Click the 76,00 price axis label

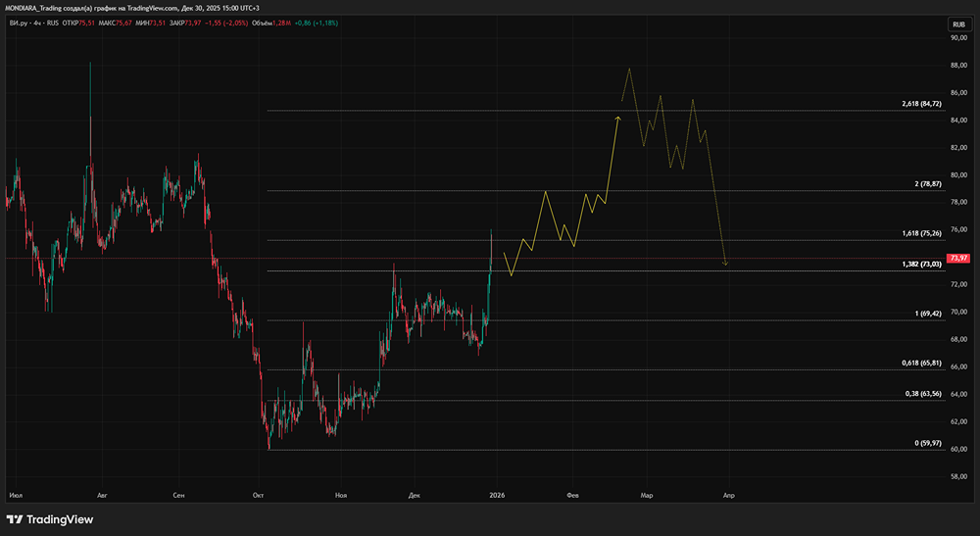(958, 229)
